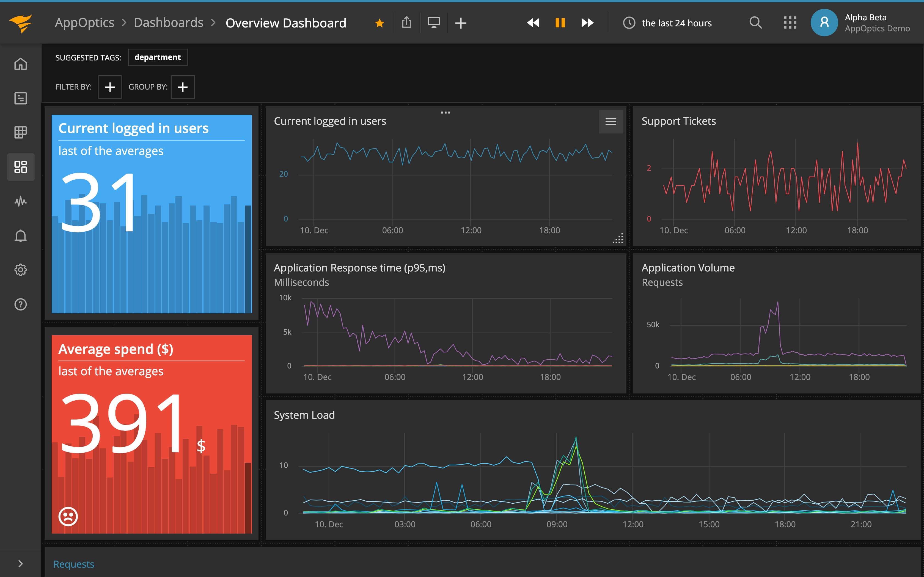This screenshot has width=924, height=577.
Task: Click the Share dashboard icon
Action: click(407, 23)
